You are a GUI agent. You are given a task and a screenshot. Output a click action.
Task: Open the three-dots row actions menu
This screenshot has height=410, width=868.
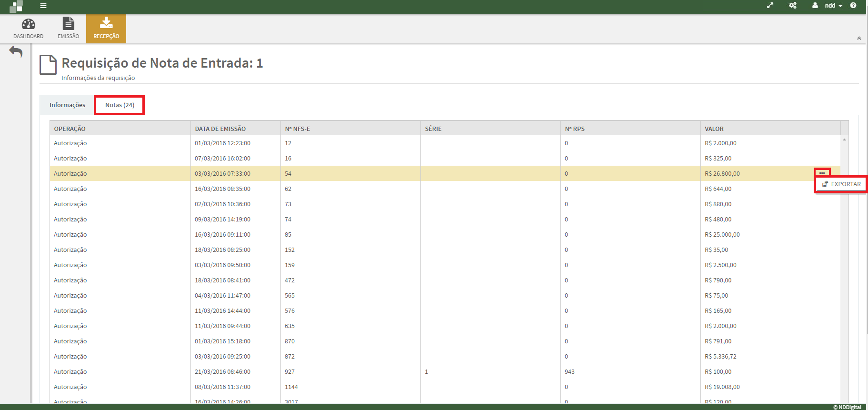click(822, 173)
